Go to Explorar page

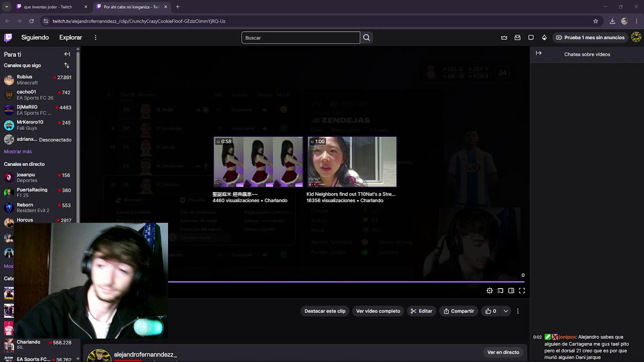[x=70, y=38]
